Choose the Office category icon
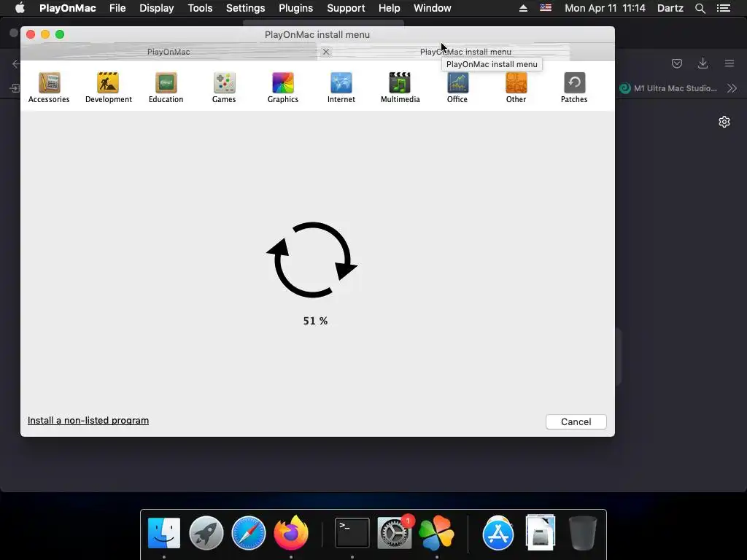This screenshot has width=747, height=560. (457, 87)
